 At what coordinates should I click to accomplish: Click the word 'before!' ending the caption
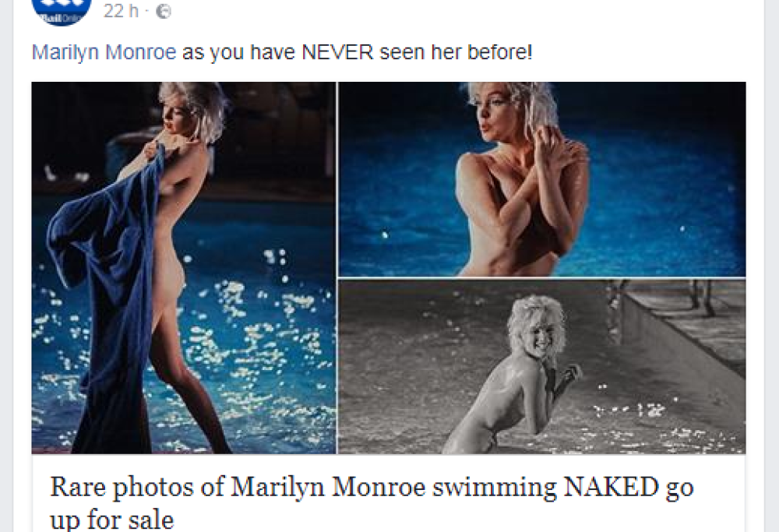[499, 52]
